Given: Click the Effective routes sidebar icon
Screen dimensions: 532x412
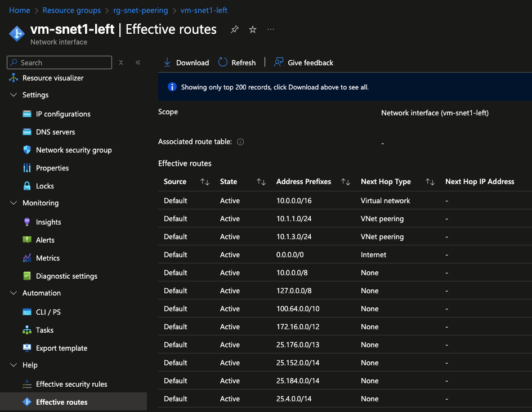Looking at the screenshot, I should pyautogui.click(x=27, y=402).
